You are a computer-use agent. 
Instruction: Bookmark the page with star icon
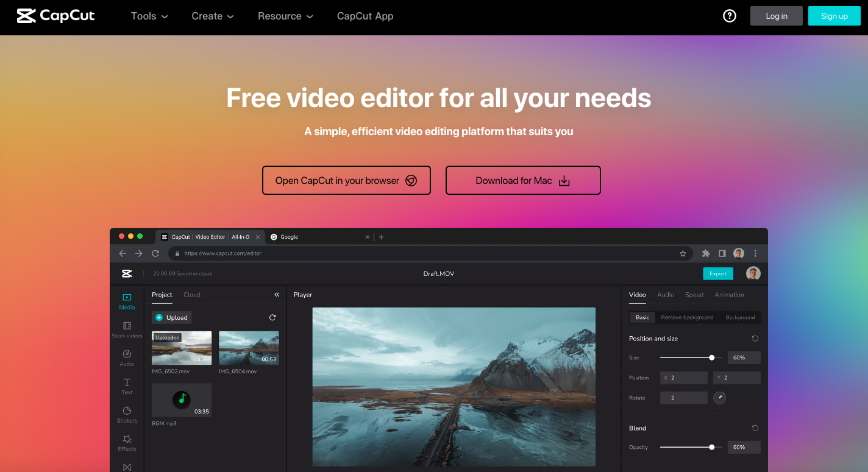[683, 253]
